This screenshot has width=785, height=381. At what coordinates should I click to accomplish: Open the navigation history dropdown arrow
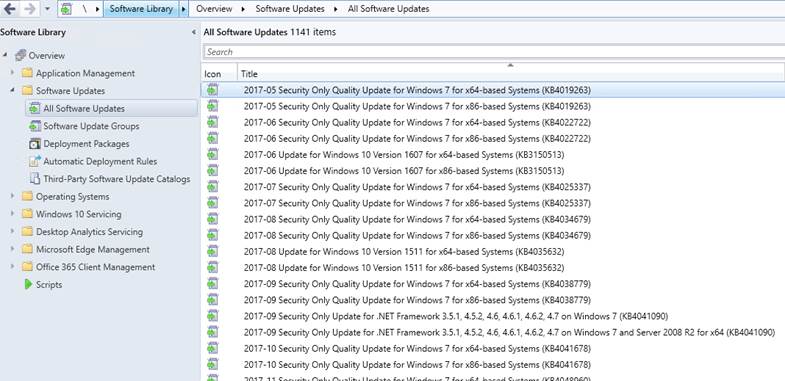[x=47, y=9]
